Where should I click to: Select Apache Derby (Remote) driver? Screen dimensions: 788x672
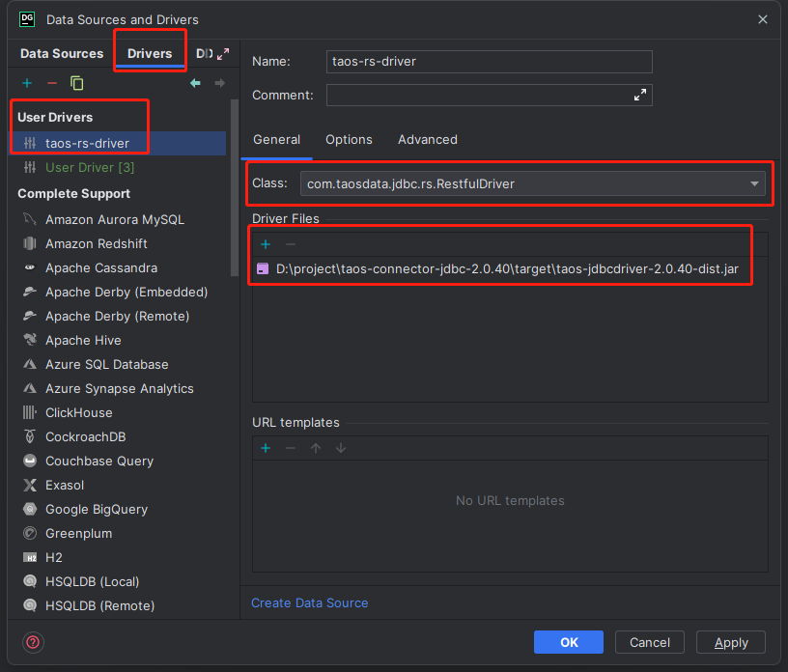coord(118,316)
